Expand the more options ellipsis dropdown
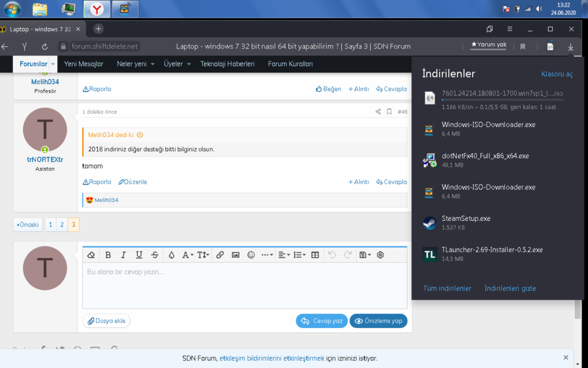This screenshot has height=368, width=588. 267,255
